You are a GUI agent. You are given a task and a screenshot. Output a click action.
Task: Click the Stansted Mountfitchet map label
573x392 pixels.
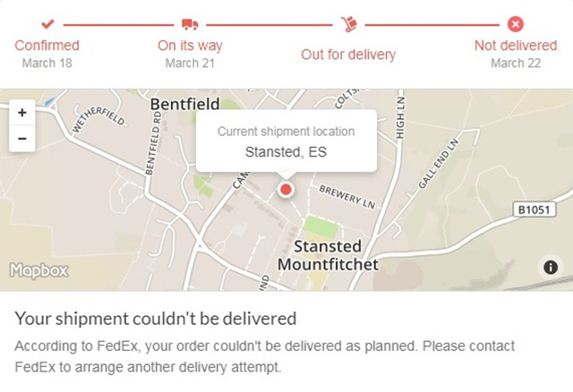point(327,255)
